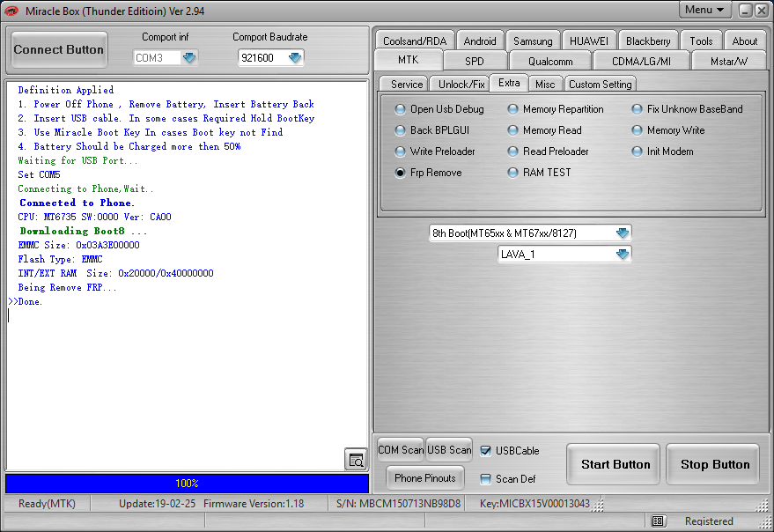774x532 pixels.
Task: Close the Miracle Box window
Action: point(762,11)
